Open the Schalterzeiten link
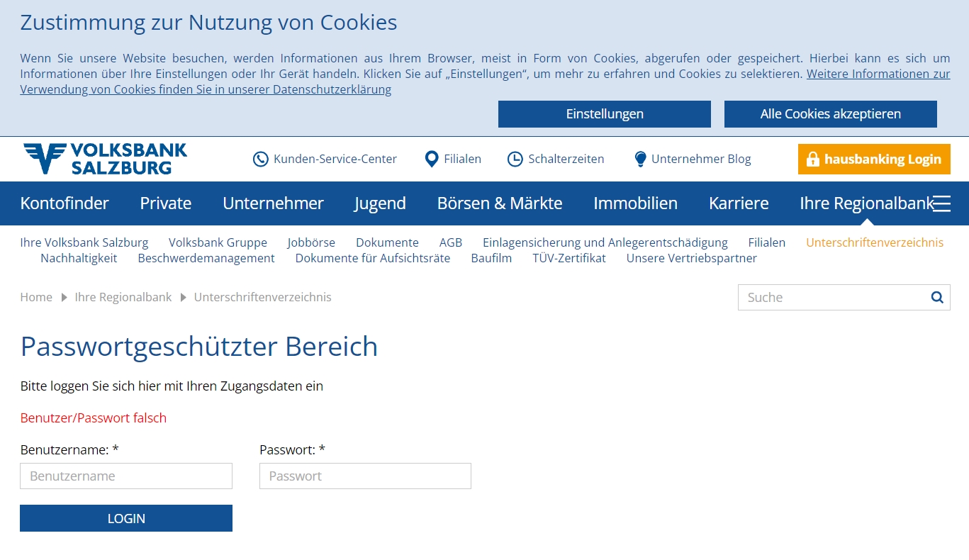Screen dimensions: 969x560 566,159
